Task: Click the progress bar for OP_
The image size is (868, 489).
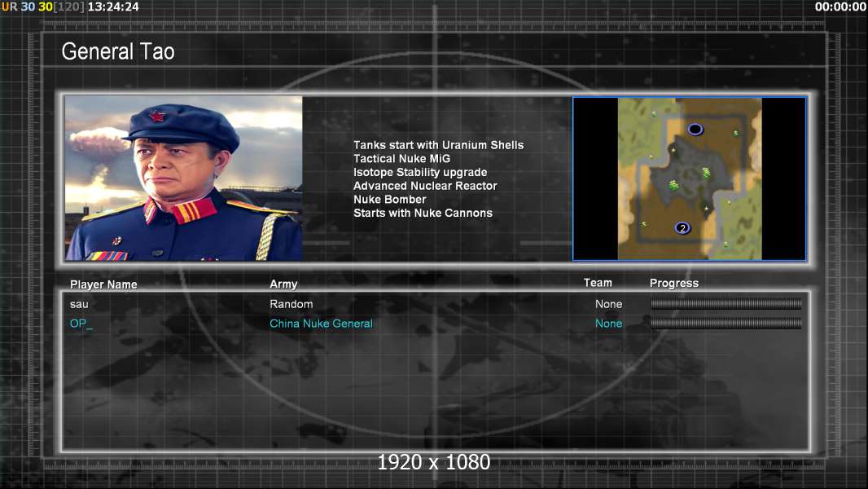Action: pos(726,324)
